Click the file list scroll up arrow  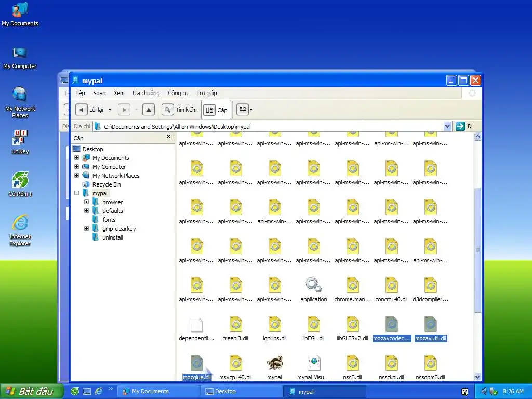point(478,137)
